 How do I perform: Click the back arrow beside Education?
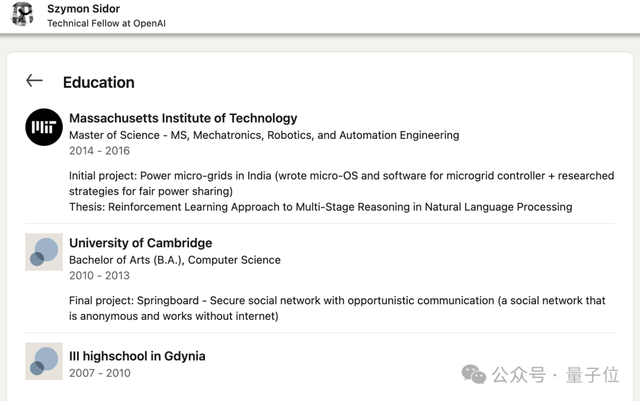[x=35, y=81]
